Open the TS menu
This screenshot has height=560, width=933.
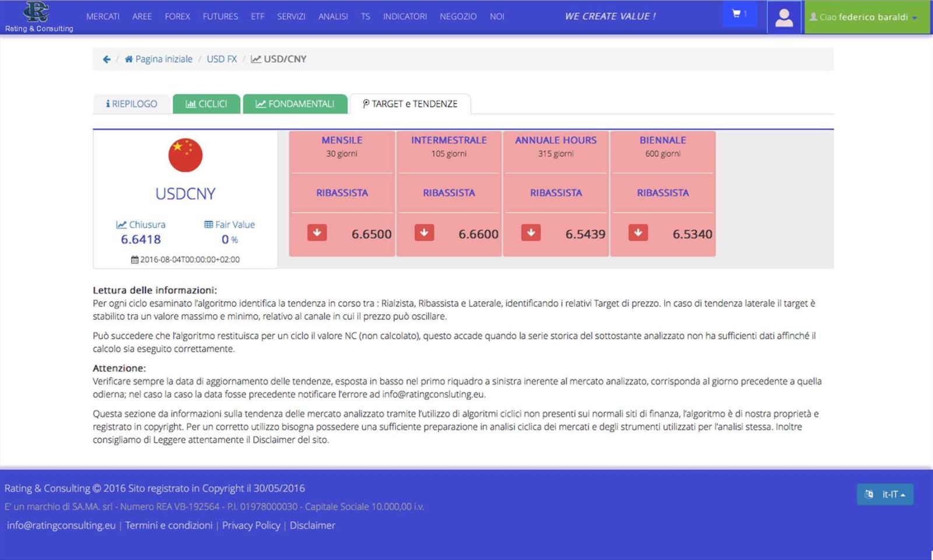click(366, 16)
